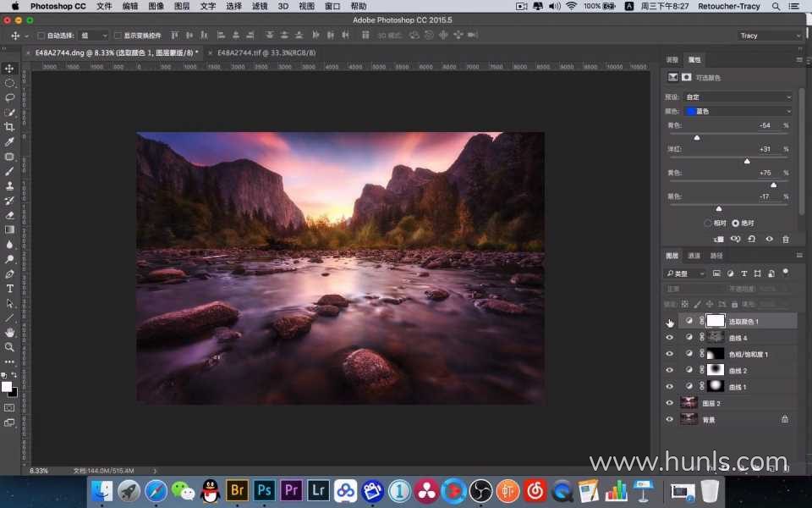Select the Eyedropper tool

click(x=9, y=141)
